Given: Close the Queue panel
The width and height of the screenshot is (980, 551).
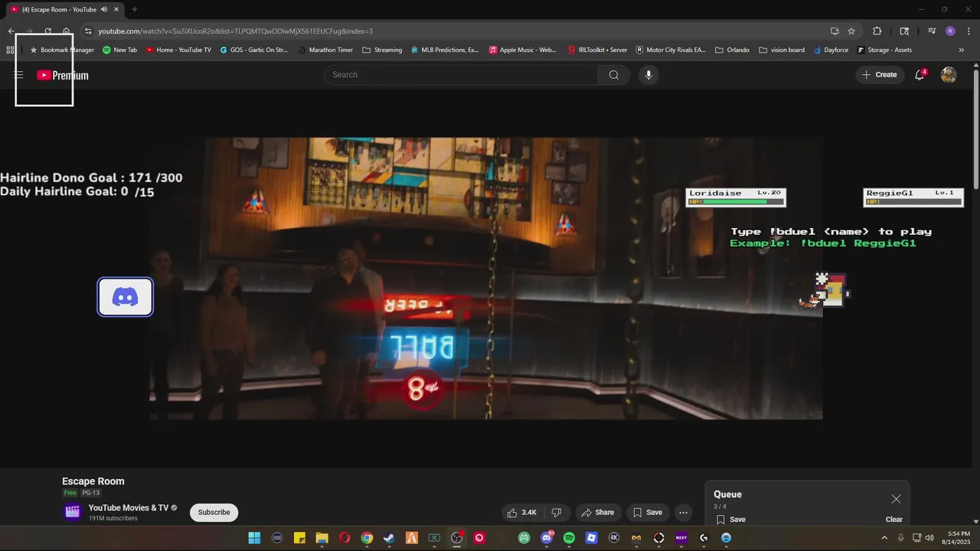Looking at the screenshot, I should tap(896, 499).
